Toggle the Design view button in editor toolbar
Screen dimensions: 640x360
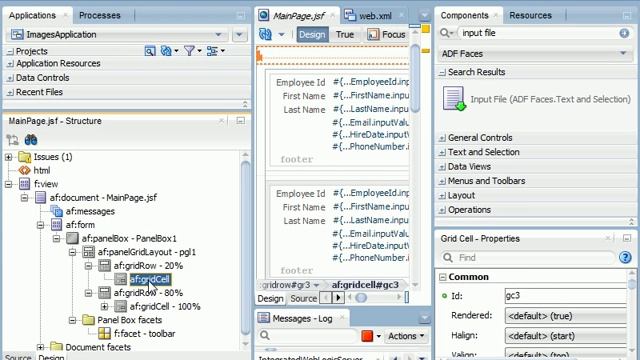coord(312,35)
